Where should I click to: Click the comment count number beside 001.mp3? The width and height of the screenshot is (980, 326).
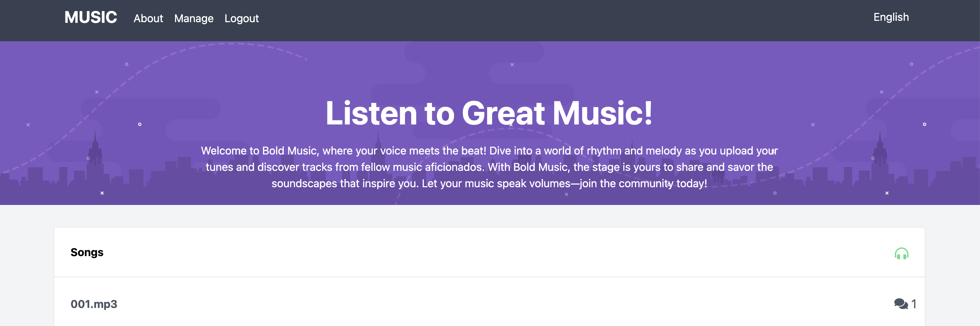tap(914, 304)
